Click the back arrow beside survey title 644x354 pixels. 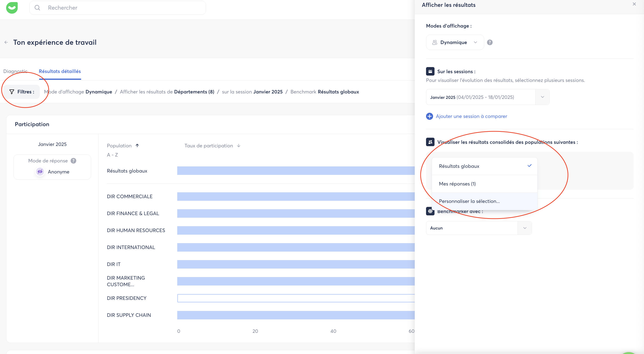coord(6,43)
